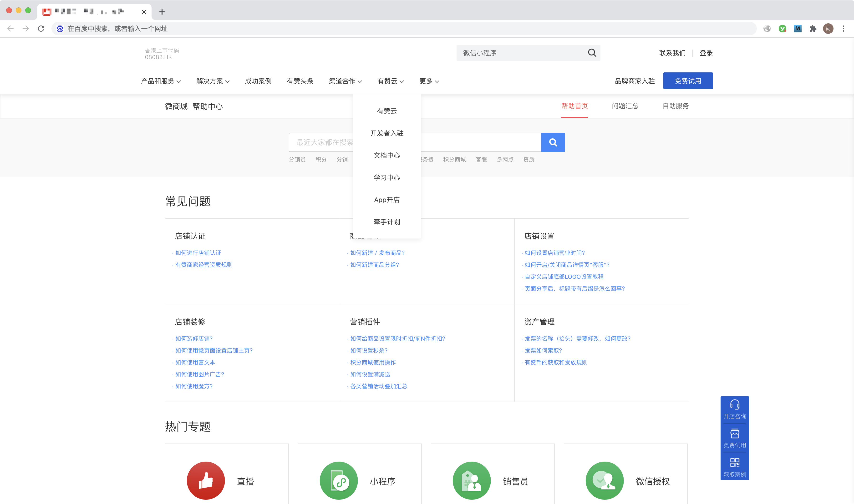Click the magnifier in top site search
The width and height of the screenshot is (854, 504).
(x=592, y=53)
